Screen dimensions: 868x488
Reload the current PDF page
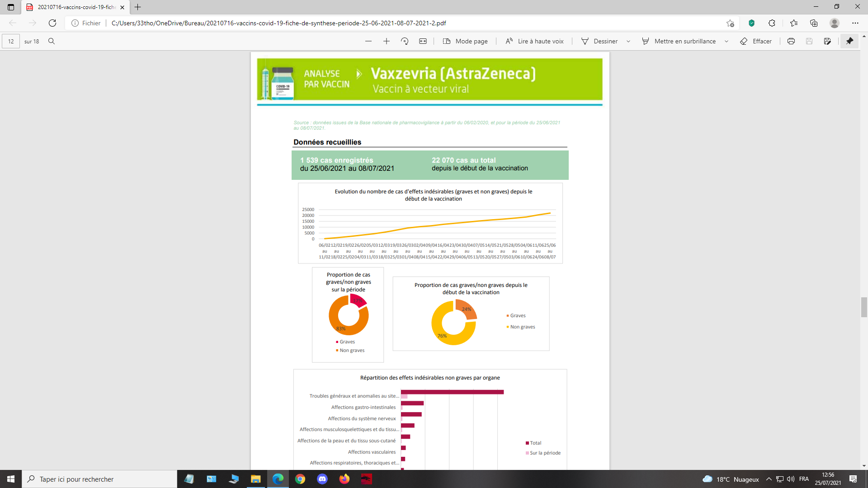point(52,23)
